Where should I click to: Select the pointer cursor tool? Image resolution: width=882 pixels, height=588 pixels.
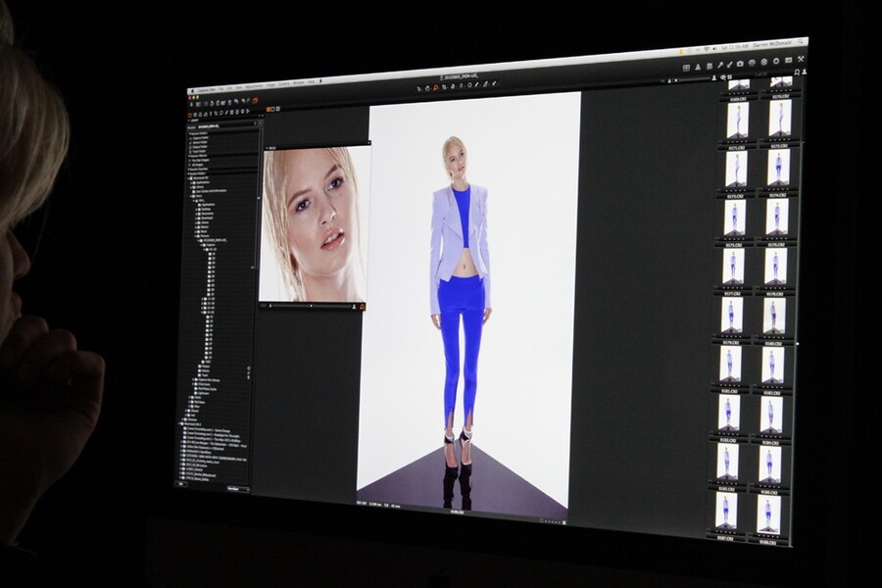pos(418,89)
